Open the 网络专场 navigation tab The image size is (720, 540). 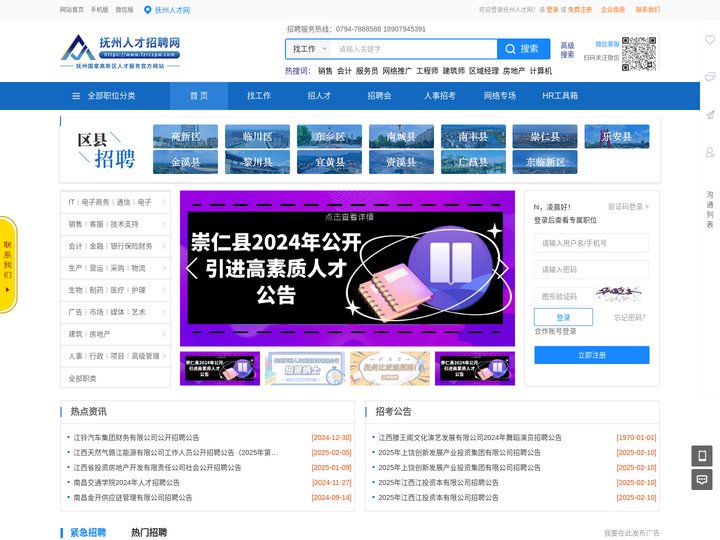[x=500, y=96]
